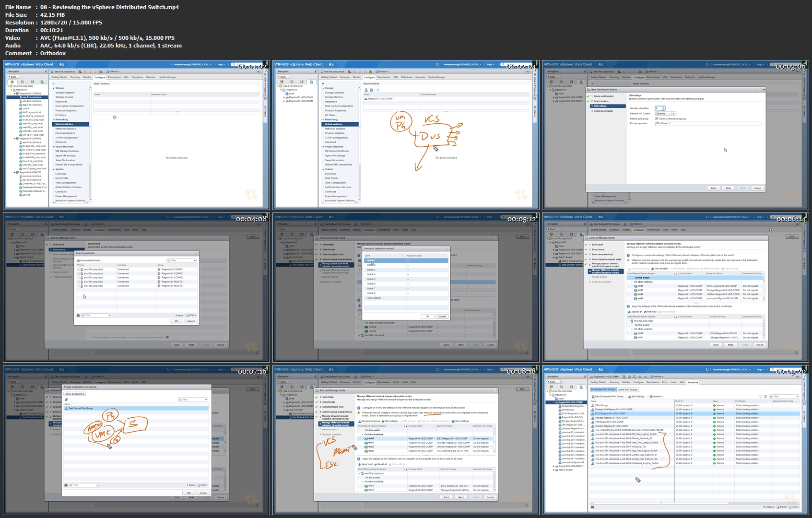Viewport: 812px width, 518px height.
Task: Check esx-02a.corp.local host in 00:04:08 frame
Action: [78, 273]
